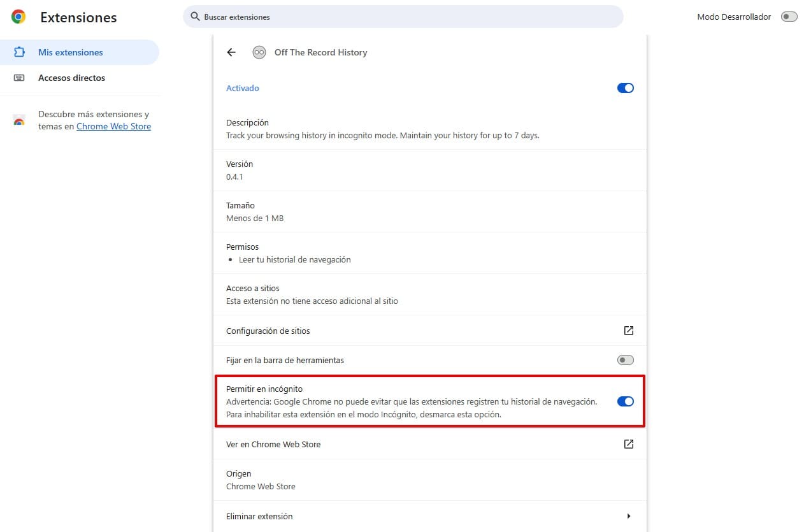
Task: Click the Accesos directos keyboard icon
Action: coord(19,78)
